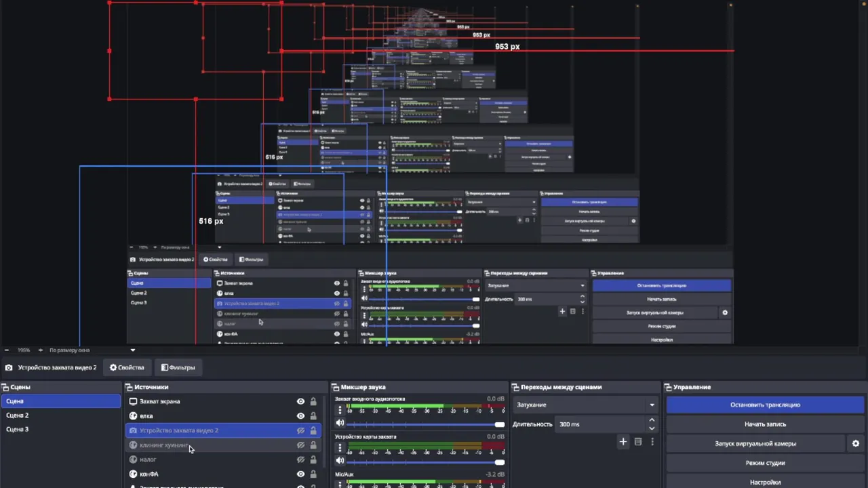Show the налог source
Screen dimensions: 868x488
300,460
